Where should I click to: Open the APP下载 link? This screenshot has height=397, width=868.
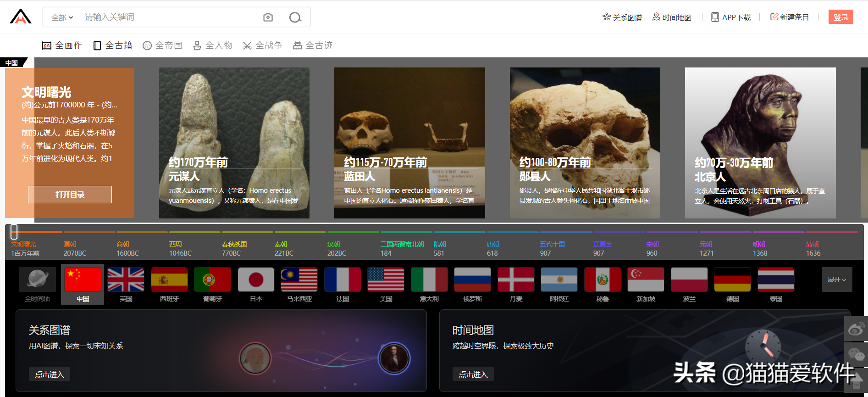[x=730, y=17]
